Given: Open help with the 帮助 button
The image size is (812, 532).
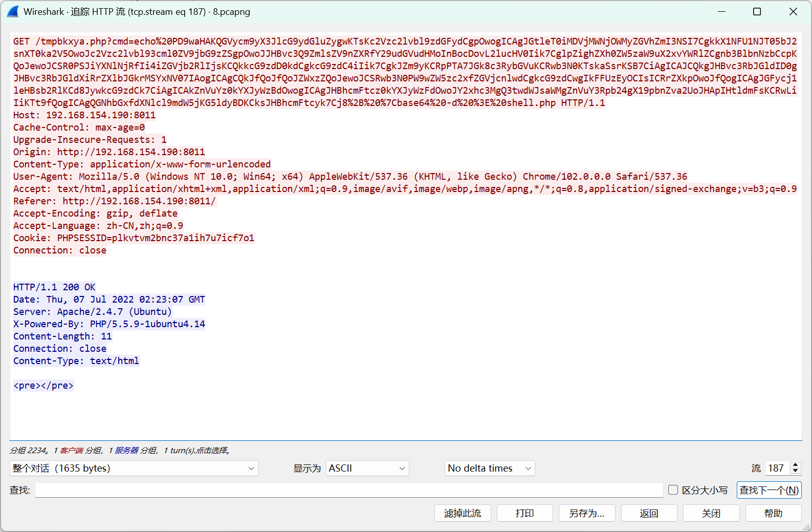Looking at the screenshot, I should click(x=773, y=513).
